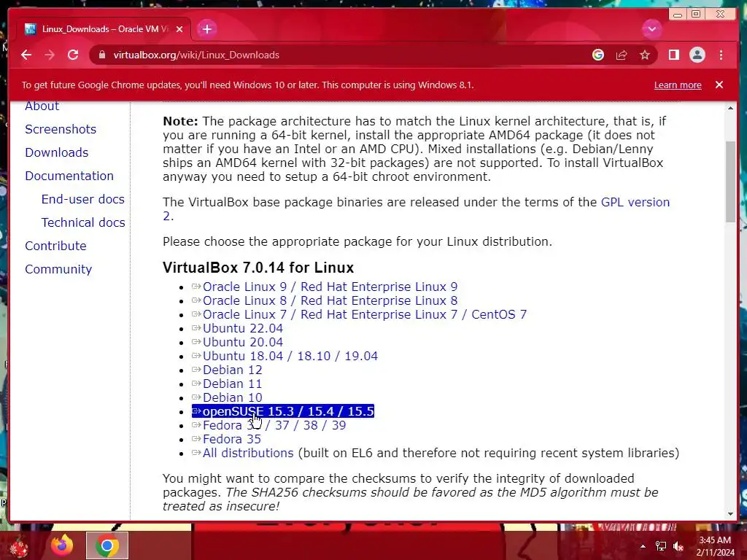747x560 pixels.
Task: Open a new tab with plus button
Action: (206, 29)
